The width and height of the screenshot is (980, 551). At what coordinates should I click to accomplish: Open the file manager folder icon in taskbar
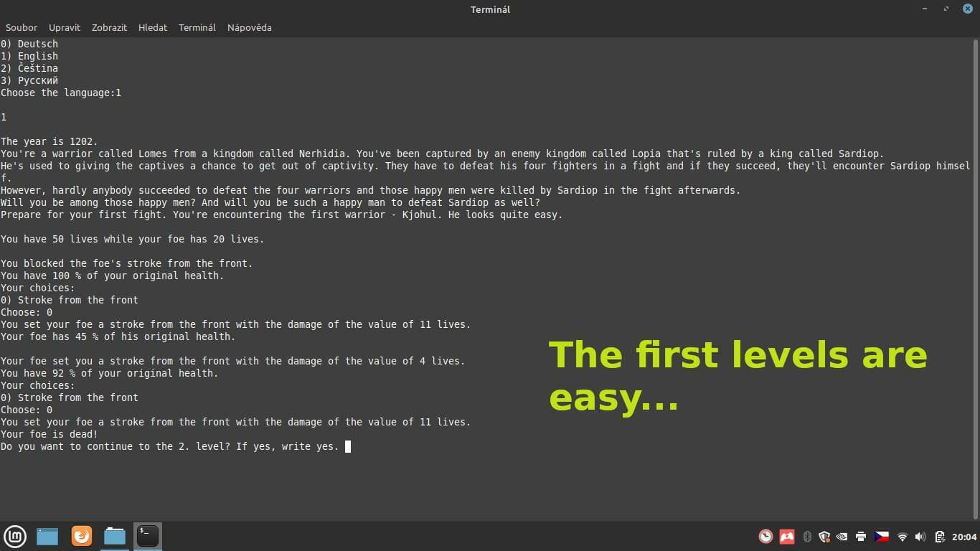pyautogui.click(x=115, y=536)
